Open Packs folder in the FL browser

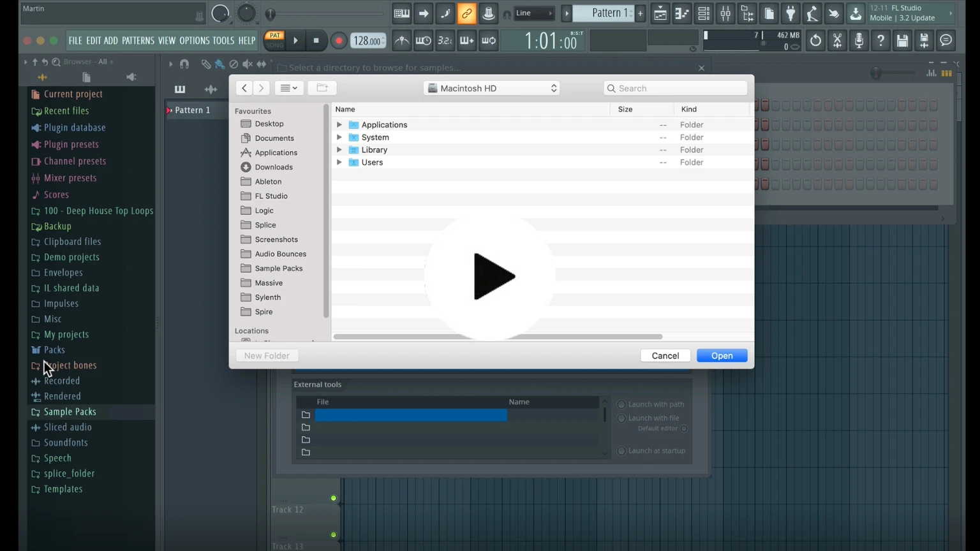pyautogui.click(x=54, y=350)
